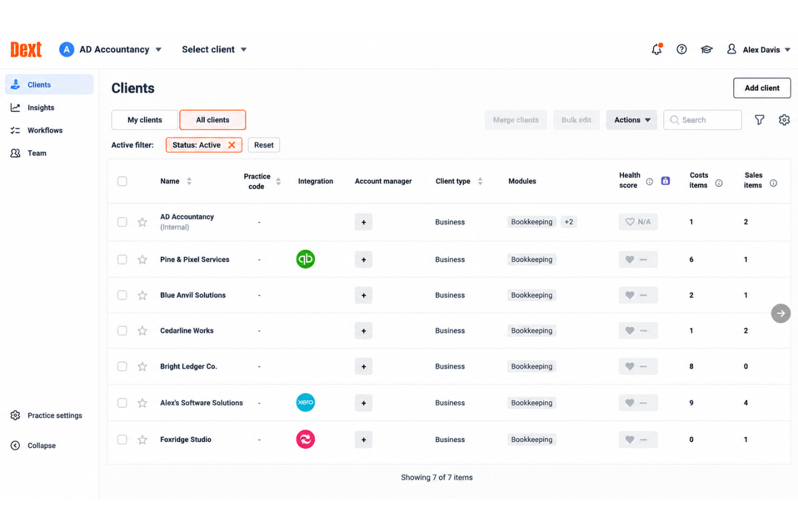Star Pine & Pixel Services
The image size is (798, 532).
tap(142, 260)
